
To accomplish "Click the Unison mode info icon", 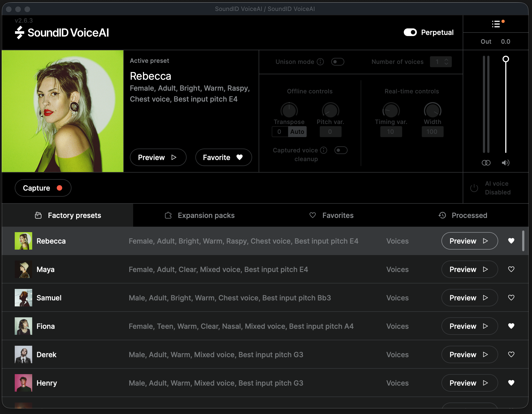I will coord(320,62).
